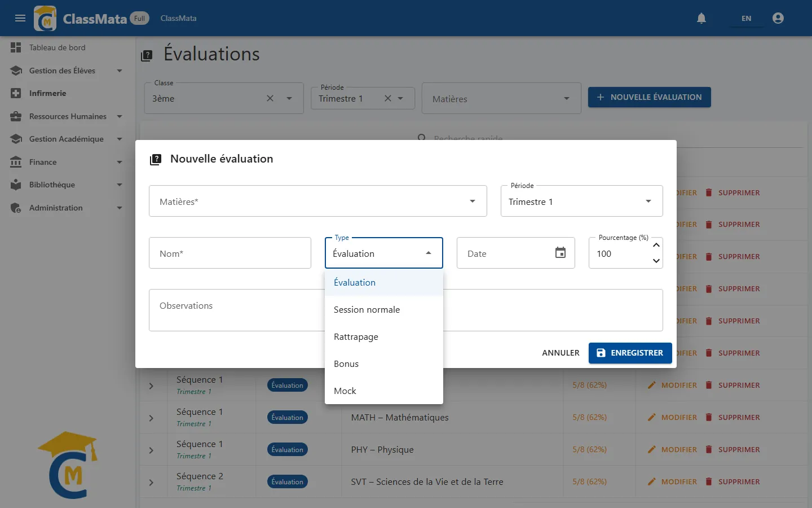
Task: Expand the MATH – Mathématiques row
Action: pos(151,418)
